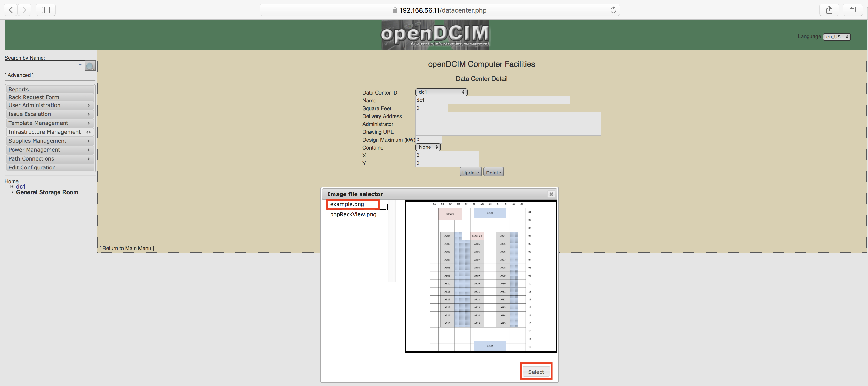This screenshot has height=386, width=868.
Task: Click the Advanced search link
Action: [x=19, y=75]
